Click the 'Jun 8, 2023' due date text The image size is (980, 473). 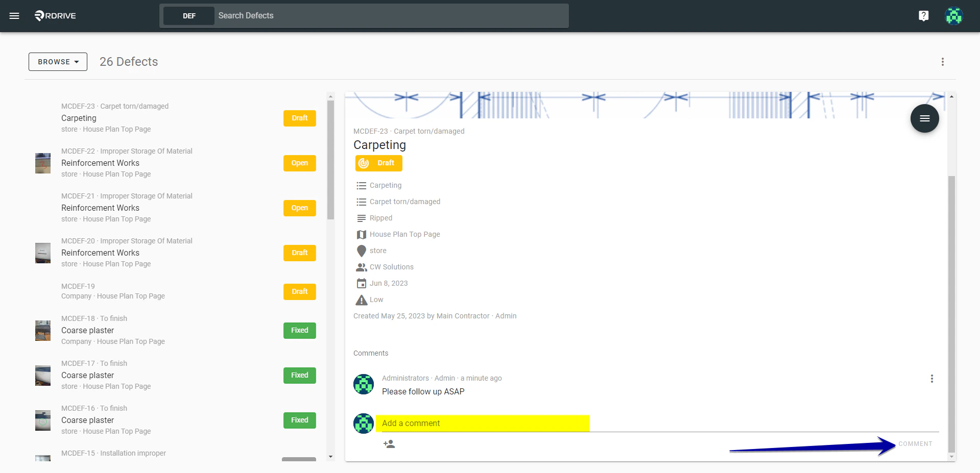tap(389, 284)
